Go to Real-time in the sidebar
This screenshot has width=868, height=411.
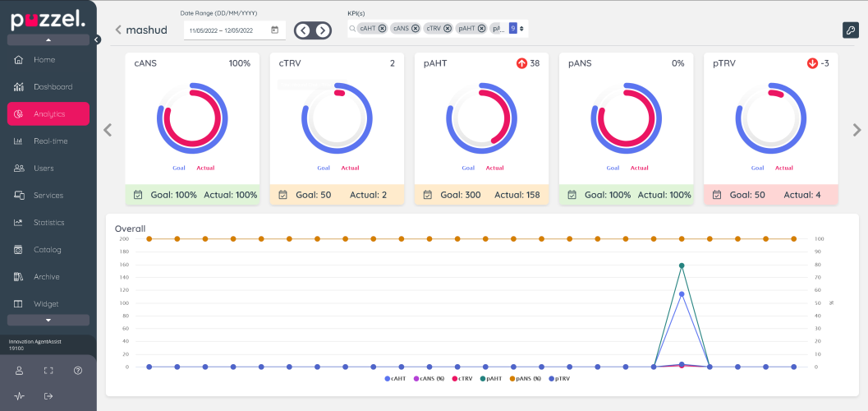click(x=50, y=141)
